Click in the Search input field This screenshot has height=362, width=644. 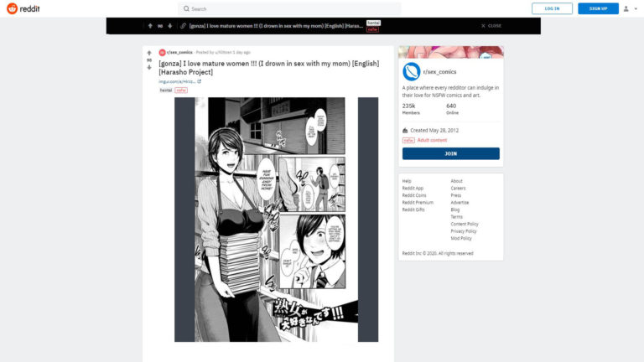click(289, 8)
